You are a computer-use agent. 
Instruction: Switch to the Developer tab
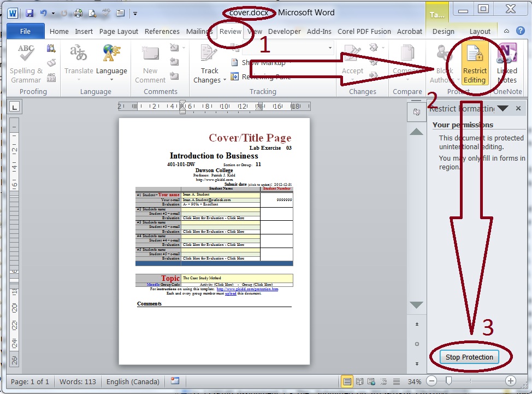285,31
